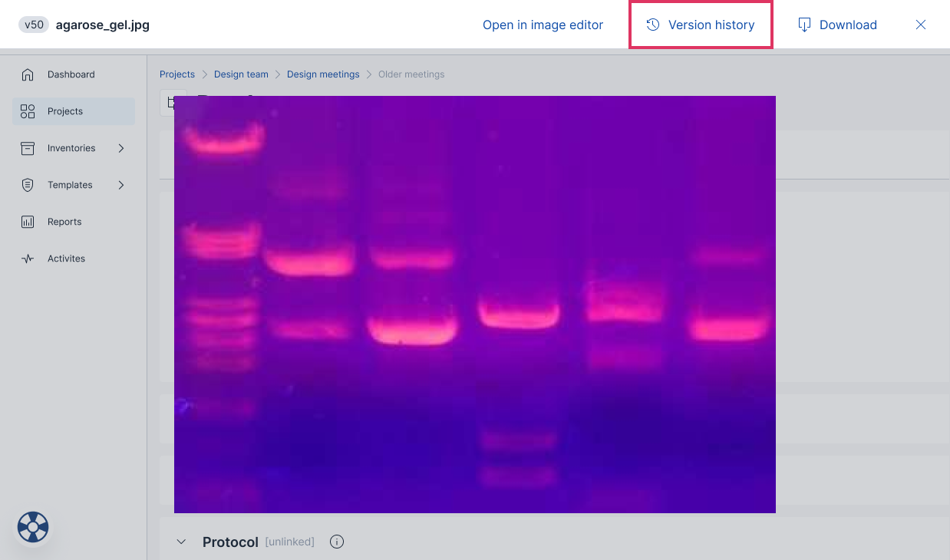Image resolution: width=950 pixels, height=560 pixels.
Task: Click the agarose gel image preview
Action: click(474, 304)
